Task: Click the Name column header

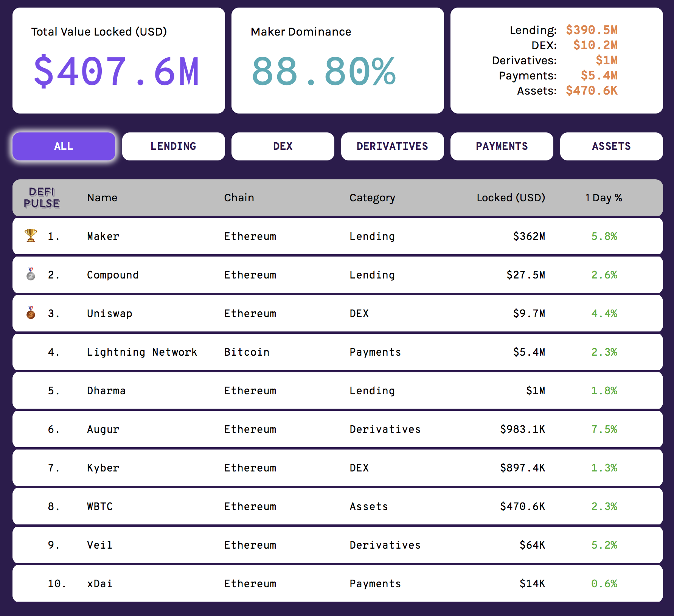Action: (102, 198)
